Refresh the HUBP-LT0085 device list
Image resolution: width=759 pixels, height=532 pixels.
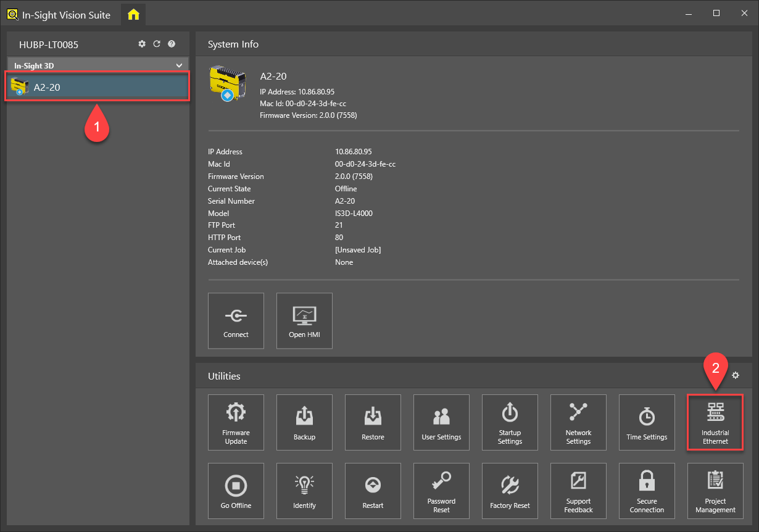[x=157, y=44]
